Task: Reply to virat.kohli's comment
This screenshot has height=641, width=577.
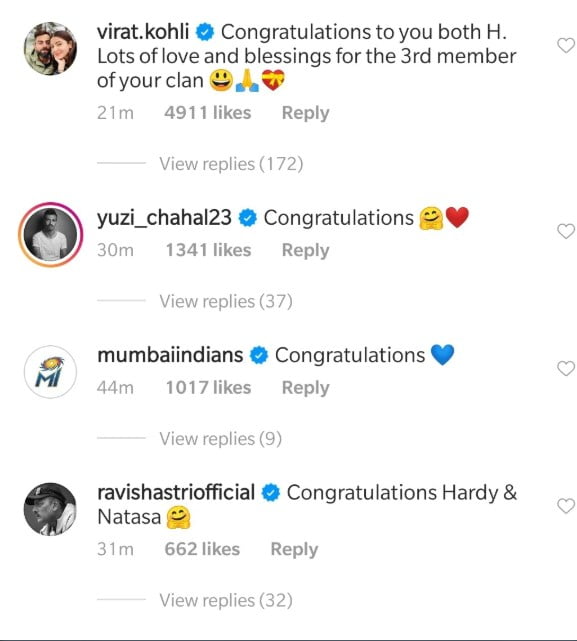Action: coord(305,113)
